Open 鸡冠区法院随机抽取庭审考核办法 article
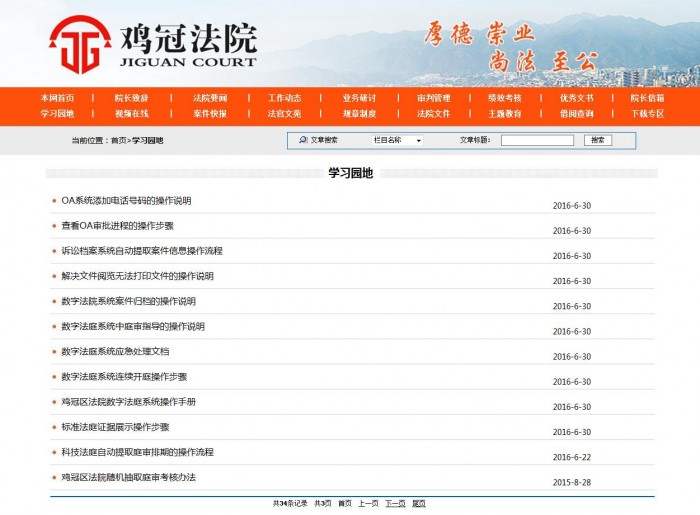The width and height of the screenshot is (700, 515). point(128,477)
